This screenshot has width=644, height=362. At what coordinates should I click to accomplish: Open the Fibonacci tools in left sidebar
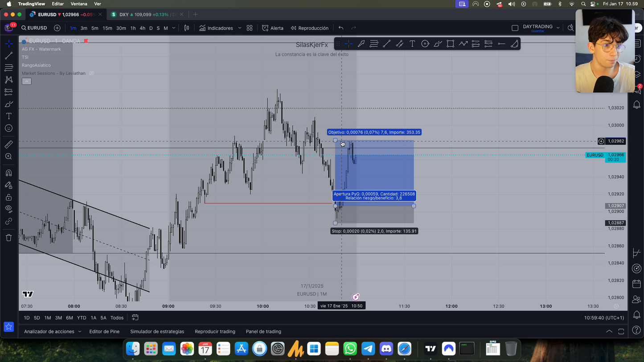click(x=9, y=68)
